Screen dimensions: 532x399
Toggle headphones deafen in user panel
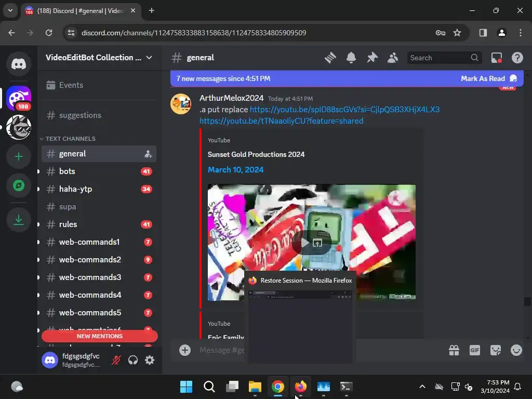133,360
